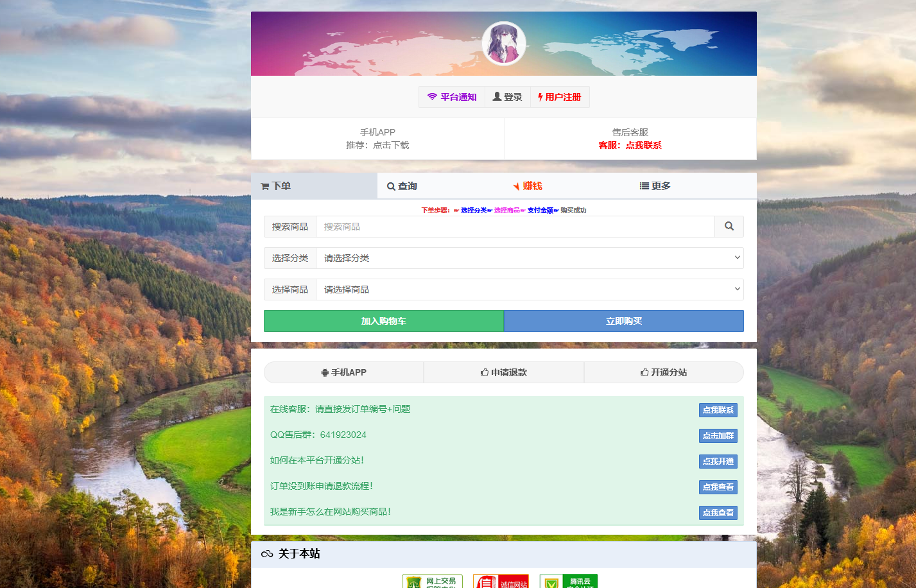
Task: Open the 请选择商品 product dropdown
Action: pos(530,290)
